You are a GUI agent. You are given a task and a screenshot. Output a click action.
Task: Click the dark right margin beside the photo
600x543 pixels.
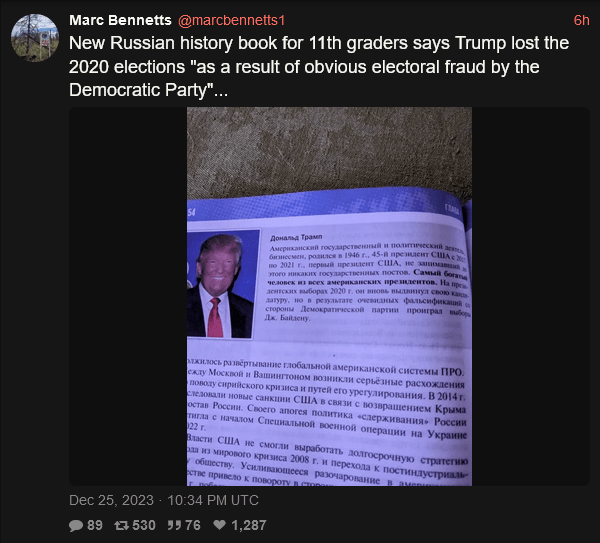pyautogui.click(x=531, y=296)
